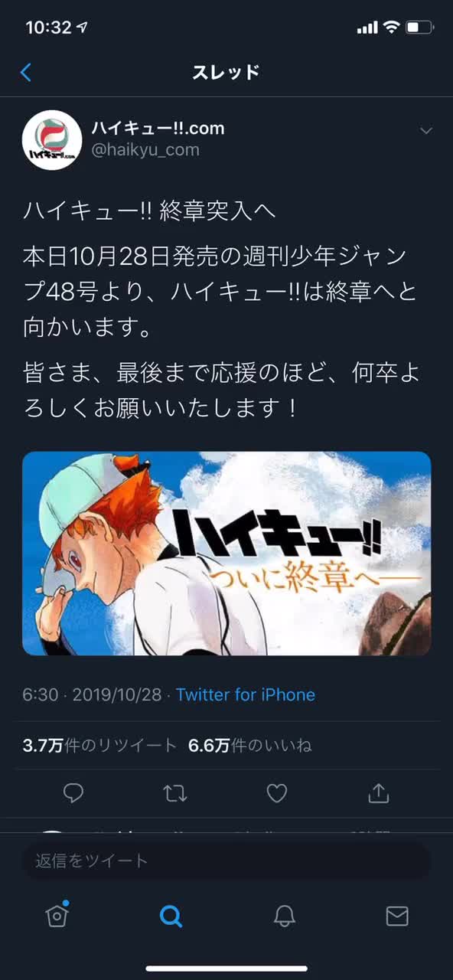Focus the 返信をツイート reply field
The height and width of the screenshot is (980, 453).
point(226,861)
